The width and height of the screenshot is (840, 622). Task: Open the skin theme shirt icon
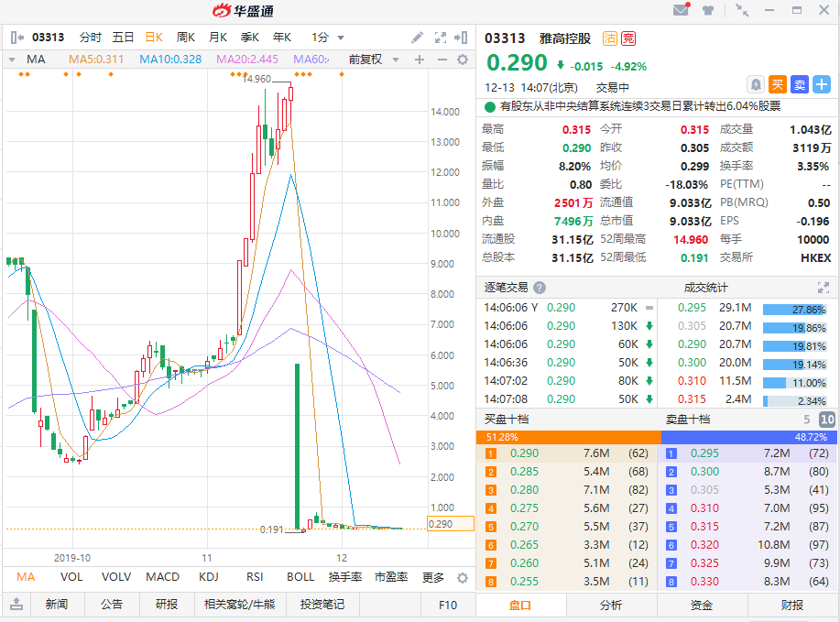click(708, 11)
